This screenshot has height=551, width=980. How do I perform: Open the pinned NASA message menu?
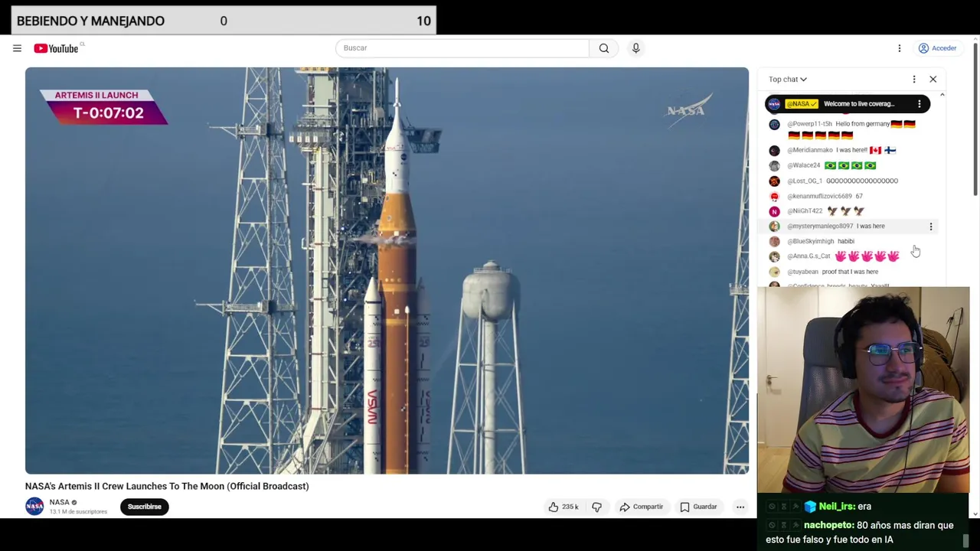point(920,103)
